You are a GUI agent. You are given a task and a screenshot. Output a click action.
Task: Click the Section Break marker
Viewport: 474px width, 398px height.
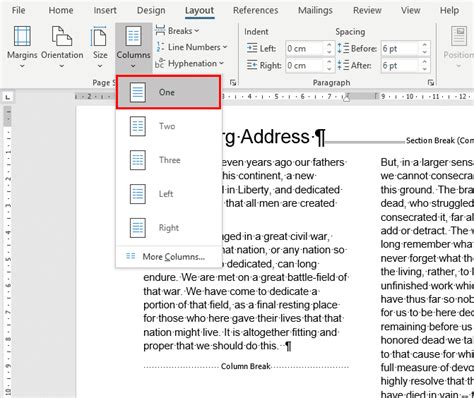coord(440,141)
